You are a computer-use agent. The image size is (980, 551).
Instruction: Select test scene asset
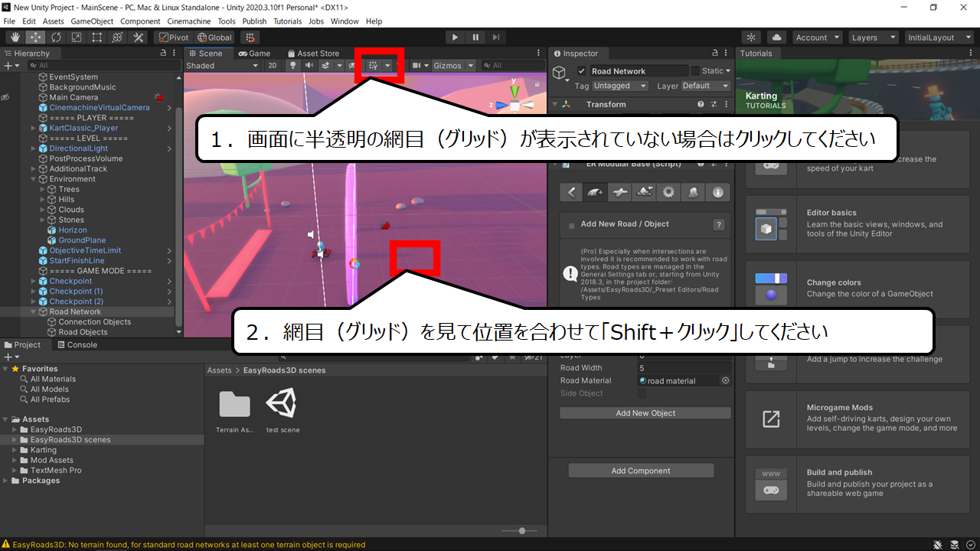tap(283, 412)
